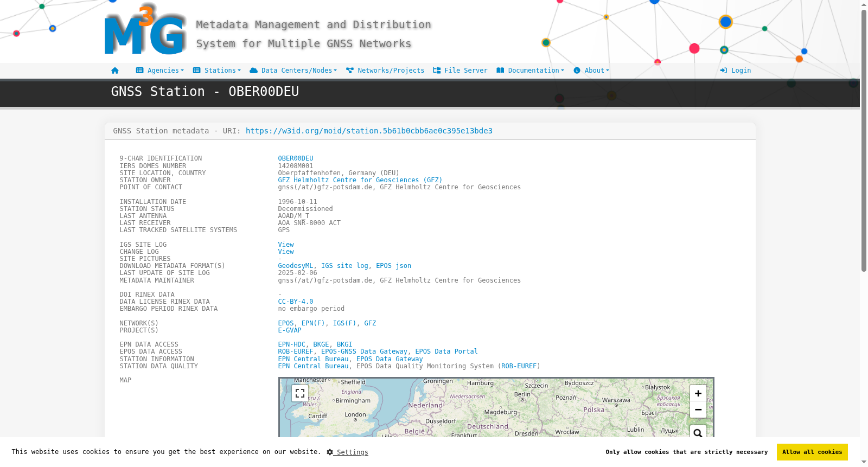
Task: Open the map search magnifier
Action: [x=698, y=433]
